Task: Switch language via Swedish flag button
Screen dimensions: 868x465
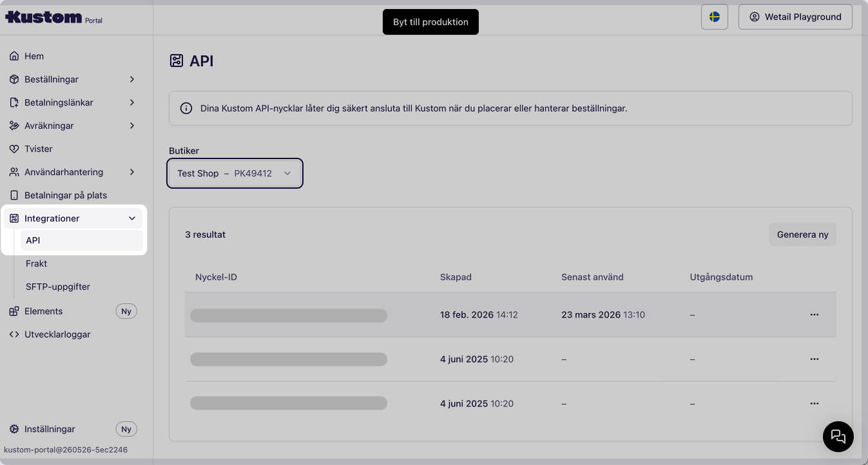Action: [x=715, y=17]
